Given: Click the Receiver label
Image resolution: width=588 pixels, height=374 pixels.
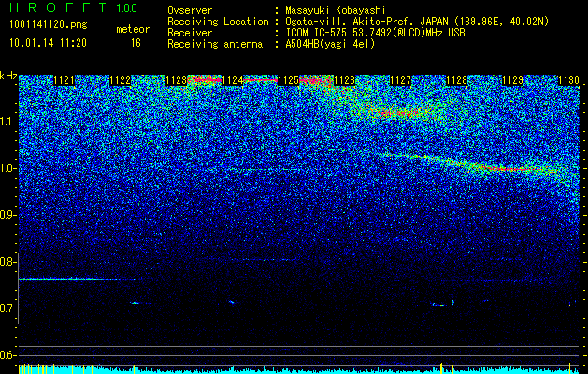Looking at the screenshot, I should (x=190, y=33).
